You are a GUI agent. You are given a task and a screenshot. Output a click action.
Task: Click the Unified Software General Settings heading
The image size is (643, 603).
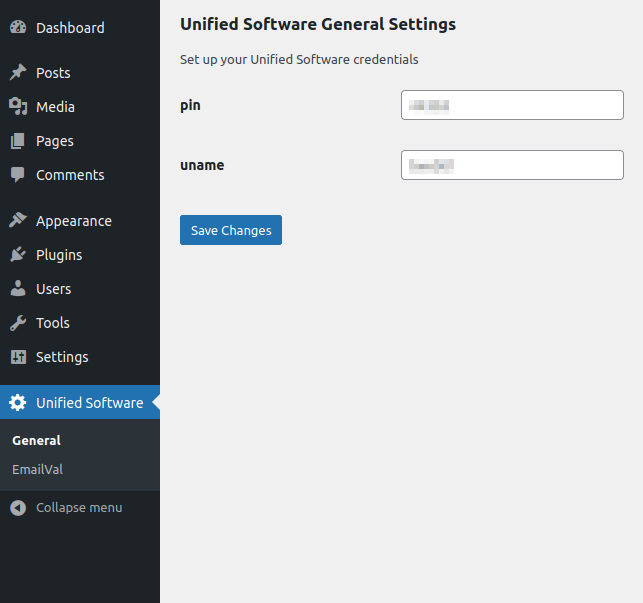318,24
